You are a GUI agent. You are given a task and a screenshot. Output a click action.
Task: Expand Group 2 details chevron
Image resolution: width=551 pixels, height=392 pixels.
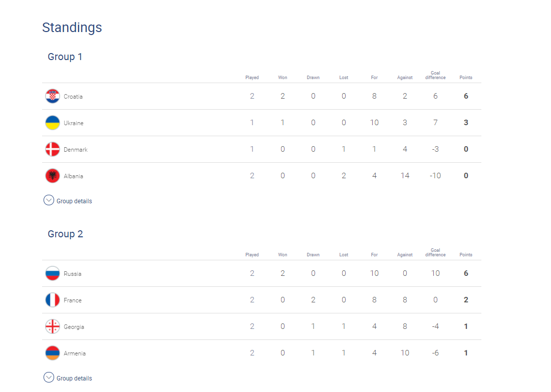[x=49, y=377]
